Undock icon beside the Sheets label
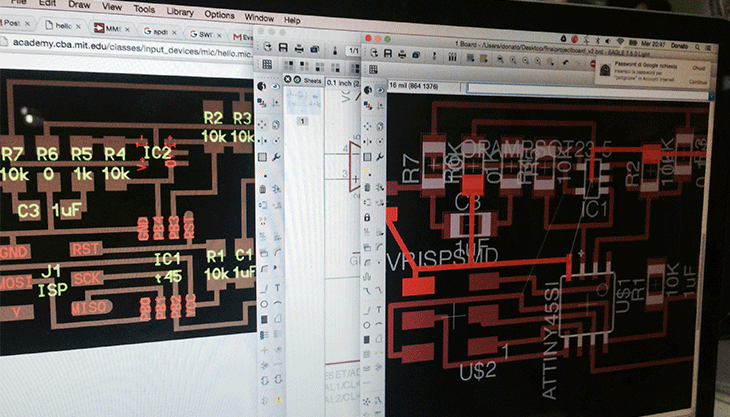 point(297,80)
